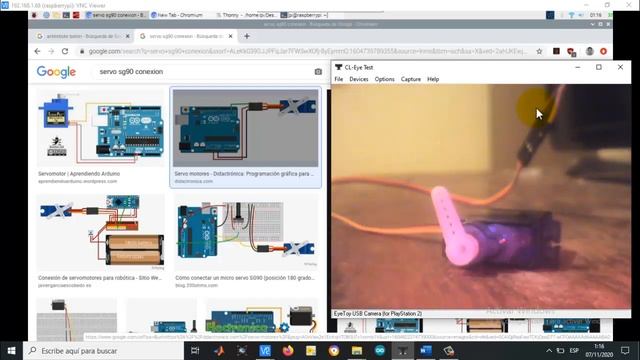Open a new Chromium tab
Image resolution: width=640 pixels, height=360 pixels.
(247, 36)
